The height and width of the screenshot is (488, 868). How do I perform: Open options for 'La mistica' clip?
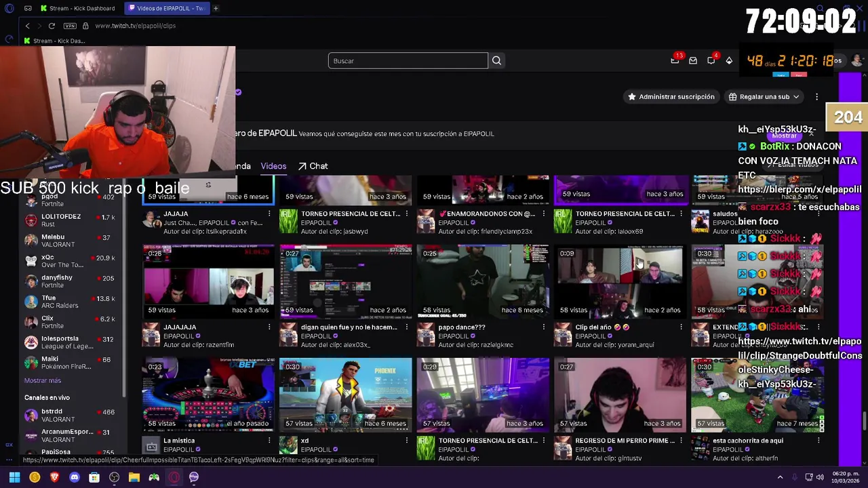(269, 441)
